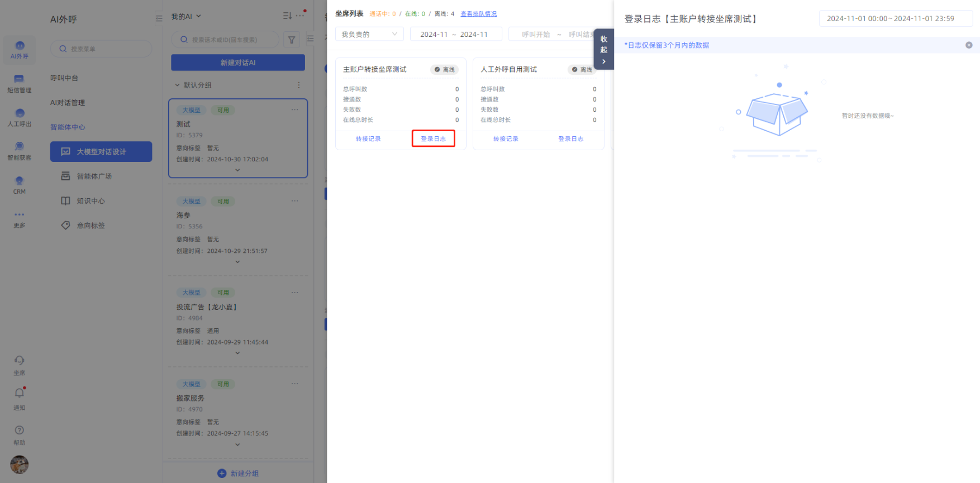Click the 新建对话AI button
This screenshot has height=483, width=980.
pyautogui.click(x=238, y=63)
